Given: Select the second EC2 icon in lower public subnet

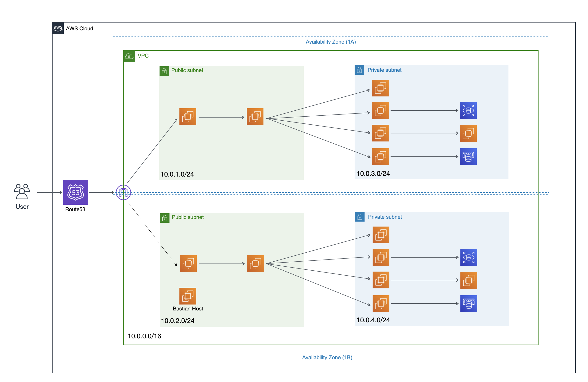Looking at the screenshot, I should click(x=255, y=264).
